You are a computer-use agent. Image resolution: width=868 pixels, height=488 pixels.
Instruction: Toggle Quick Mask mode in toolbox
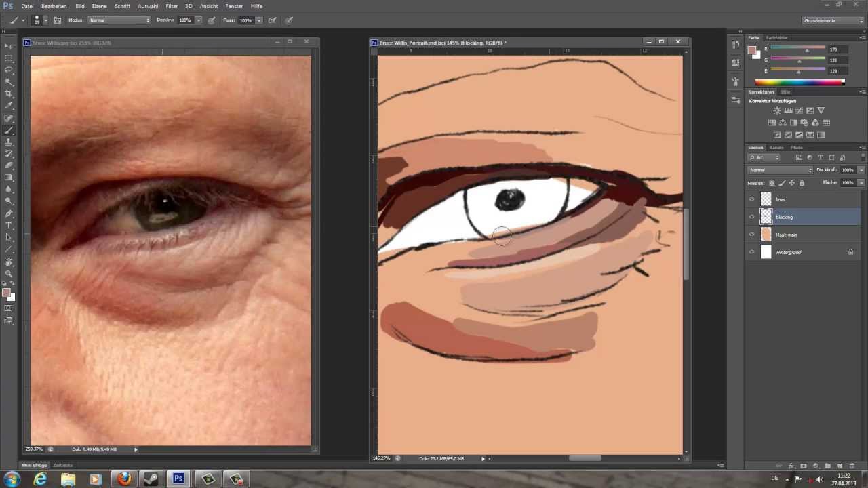click(x=9, y=308)
